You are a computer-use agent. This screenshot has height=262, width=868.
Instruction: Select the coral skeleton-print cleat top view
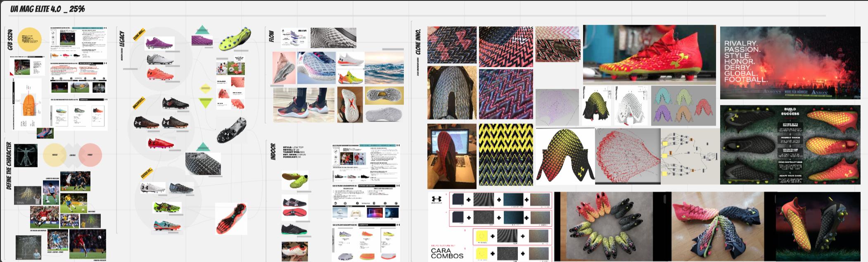231,218
